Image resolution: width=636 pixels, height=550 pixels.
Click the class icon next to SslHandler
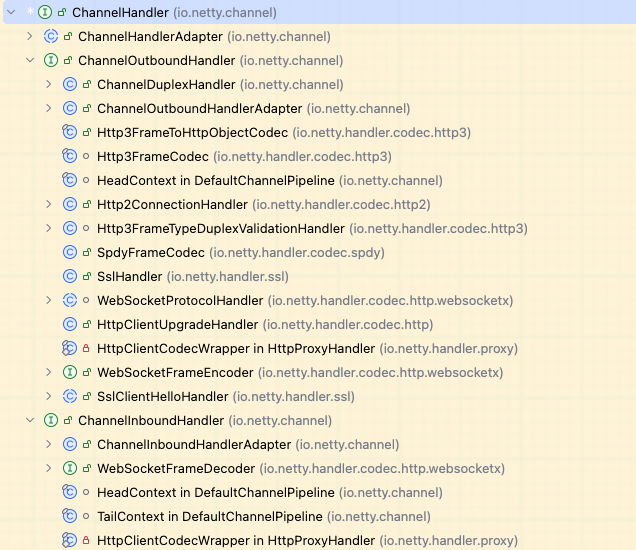coord(70,276)
